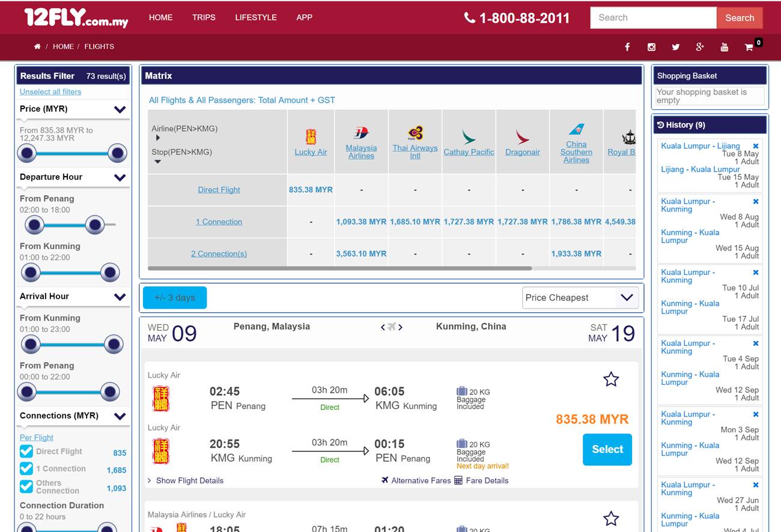Remove the Wed 8 Aug history entry
This screenshot has width=781, height=532.
point(756,201)
